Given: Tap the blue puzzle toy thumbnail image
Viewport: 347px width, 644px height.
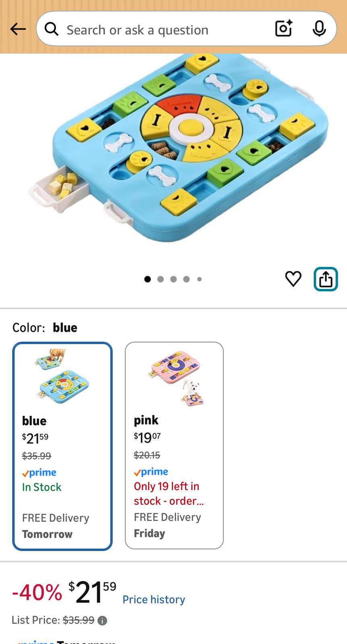Looking at the screenshot, I should [x=61, y=376].
